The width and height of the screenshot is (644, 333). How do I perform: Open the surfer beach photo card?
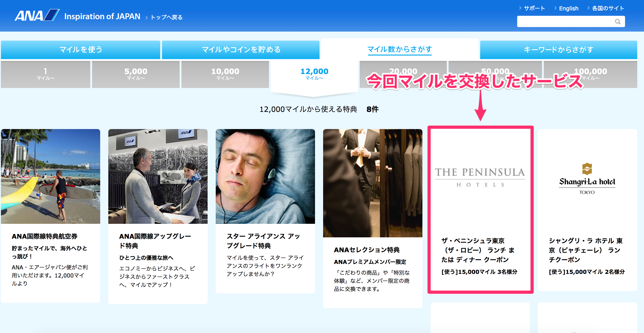pyautogui.click(x=51, y=176)
